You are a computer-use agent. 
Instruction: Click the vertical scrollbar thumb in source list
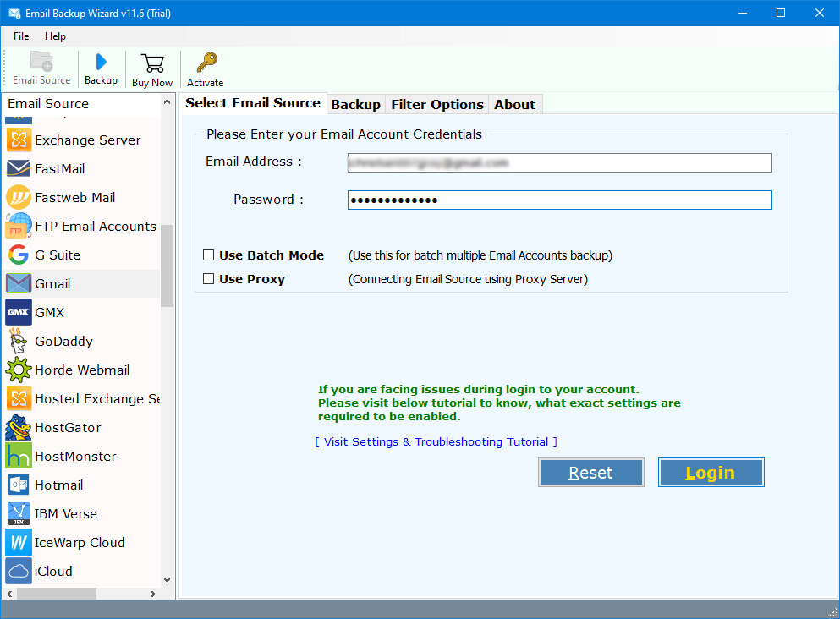[167, 266]
